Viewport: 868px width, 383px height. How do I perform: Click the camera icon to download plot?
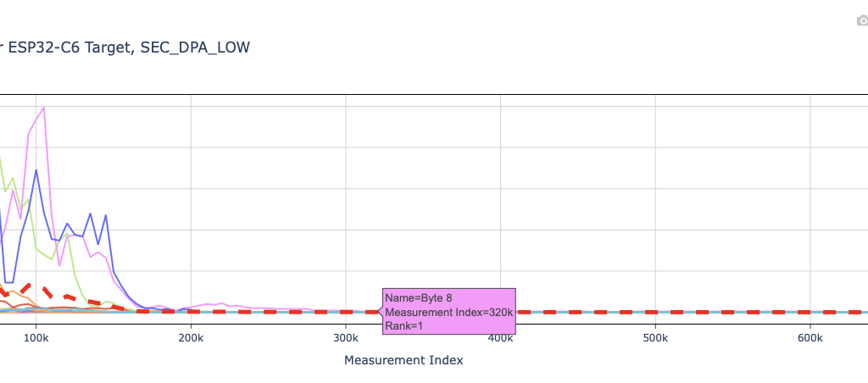(x=862, y=21)
